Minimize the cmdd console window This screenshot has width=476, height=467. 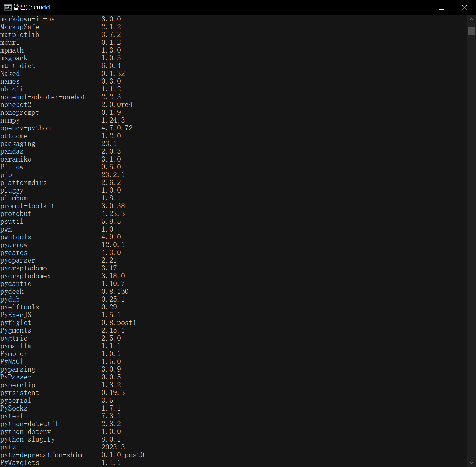[x=419, y=7]
